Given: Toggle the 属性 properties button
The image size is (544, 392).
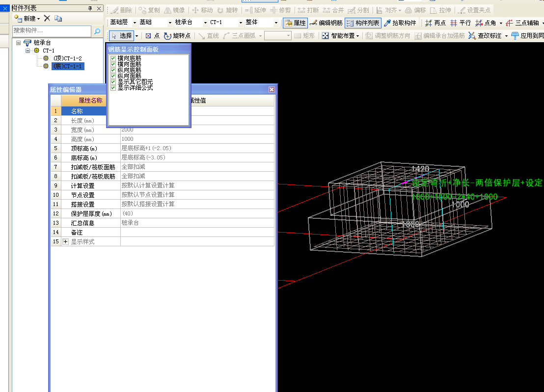Looking at the screenshot, I should [x=295, y=23].
